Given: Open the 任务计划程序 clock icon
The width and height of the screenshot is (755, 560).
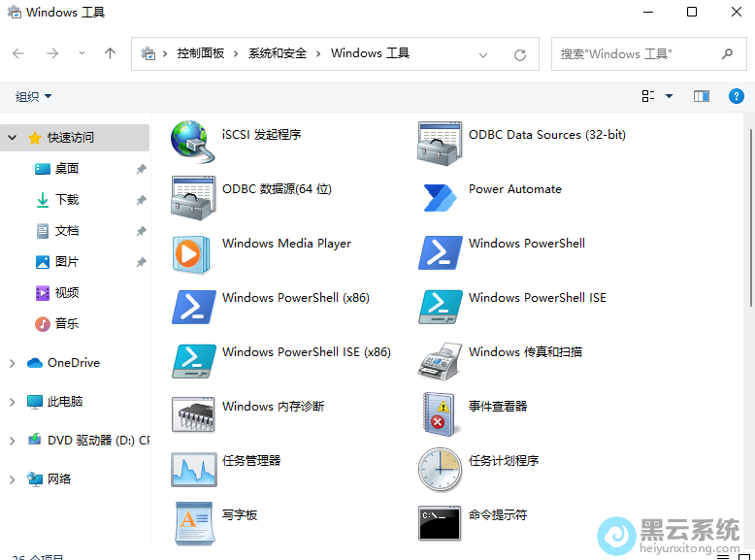Looking at the screenshot, I should [x=440, y=469].
